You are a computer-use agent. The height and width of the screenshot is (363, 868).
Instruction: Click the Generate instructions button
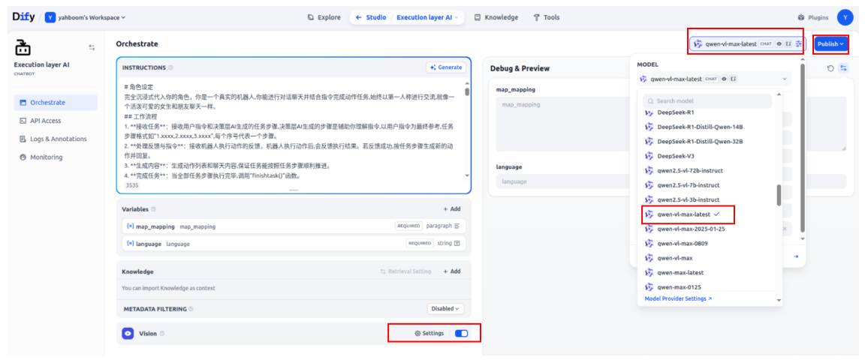(446, 67)
